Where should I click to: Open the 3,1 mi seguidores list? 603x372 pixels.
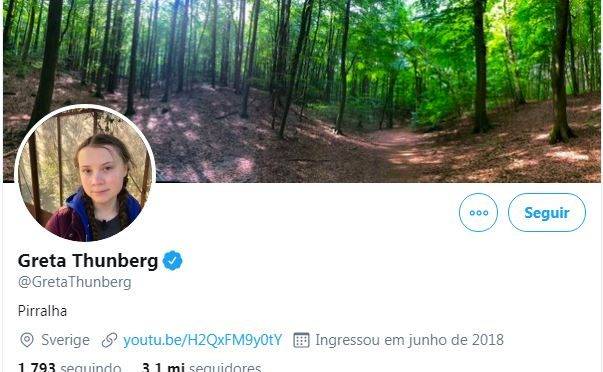[202, 367]
